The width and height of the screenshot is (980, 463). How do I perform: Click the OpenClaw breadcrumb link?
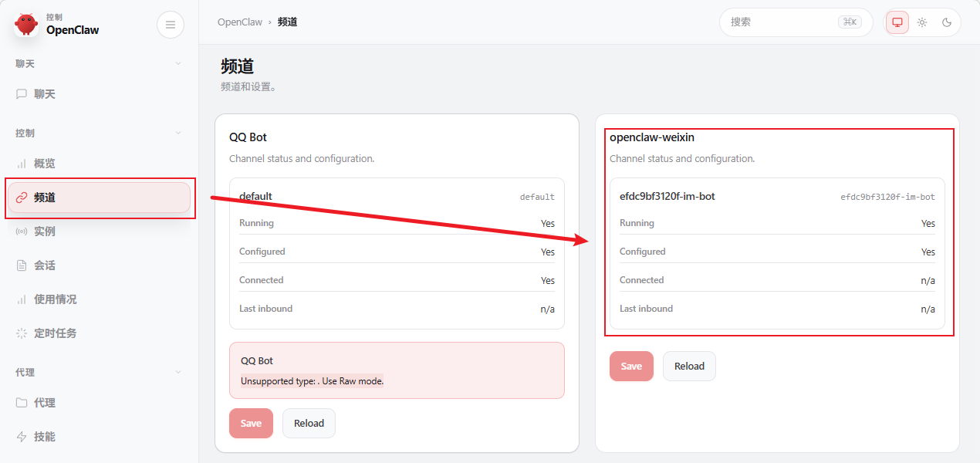(239, 22)
